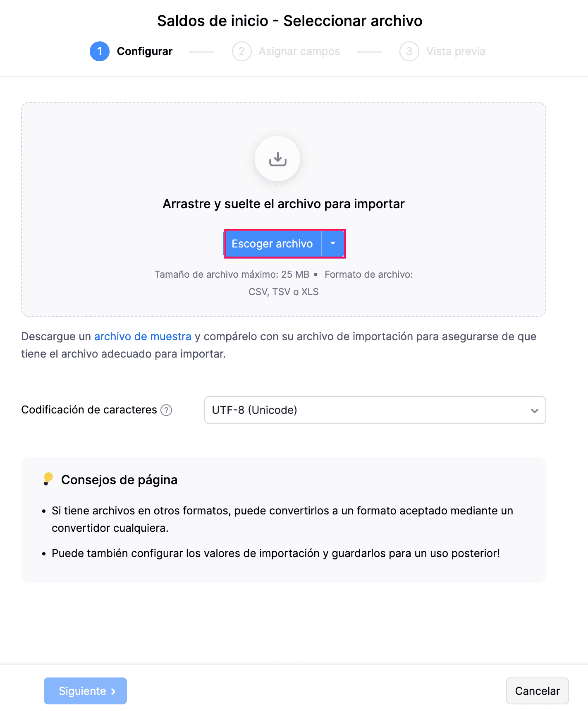Open the archivo de muestra link
Screen dimensions: 588x711
pyautogui.click(x=143, y=336)
